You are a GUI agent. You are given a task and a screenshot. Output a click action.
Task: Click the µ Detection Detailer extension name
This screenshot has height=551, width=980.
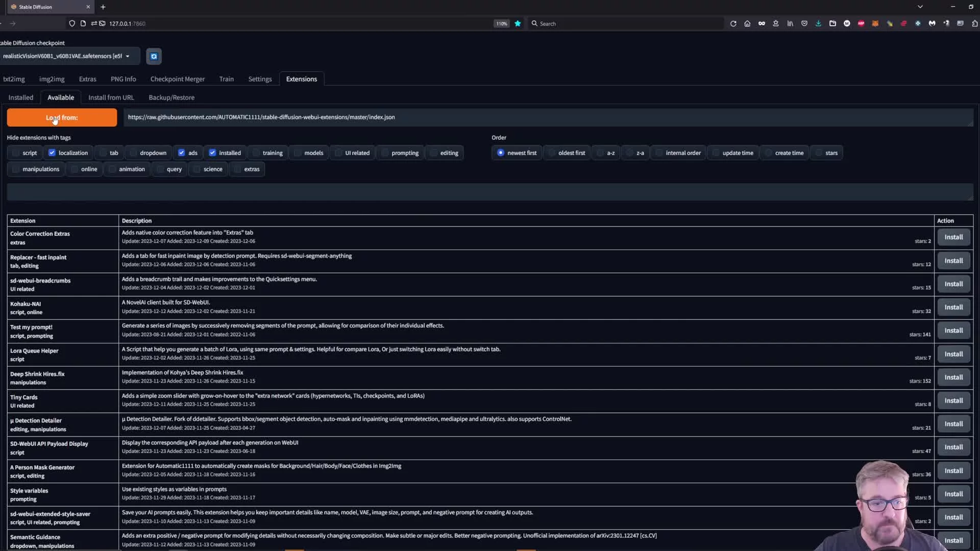pos(36,420)
